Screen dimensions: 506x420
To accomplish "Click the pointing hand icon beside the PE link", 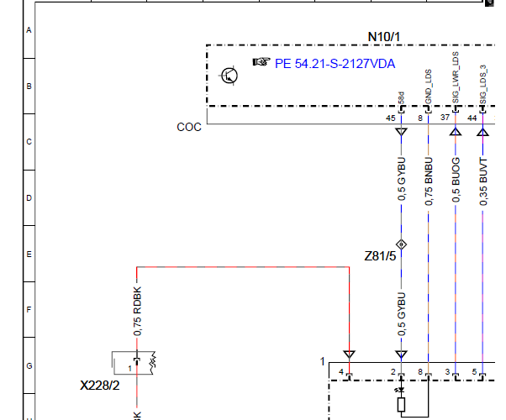I will (x=261, y=61).
